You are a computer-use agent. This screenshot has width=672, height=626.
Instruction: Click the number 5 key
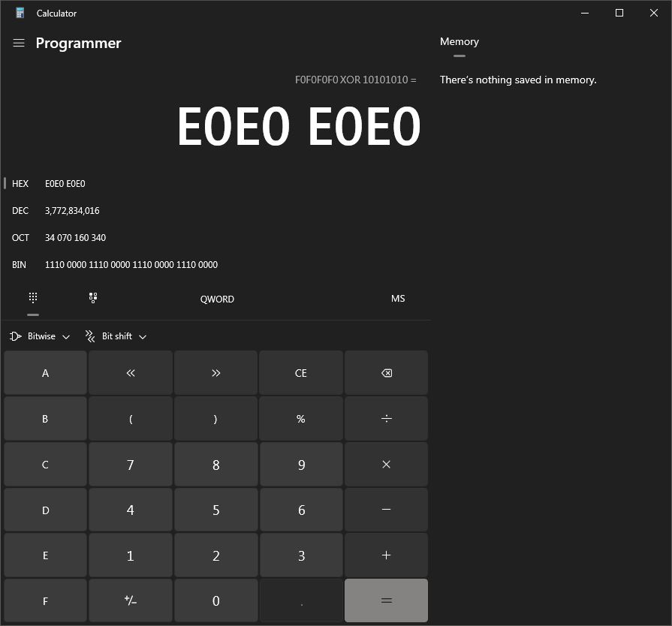click(x=215, y=510)
